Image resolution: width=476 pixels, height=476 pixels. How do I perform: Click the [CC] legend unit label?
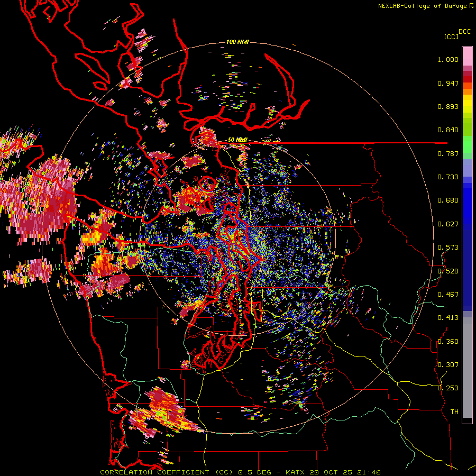tap(452, 36)
